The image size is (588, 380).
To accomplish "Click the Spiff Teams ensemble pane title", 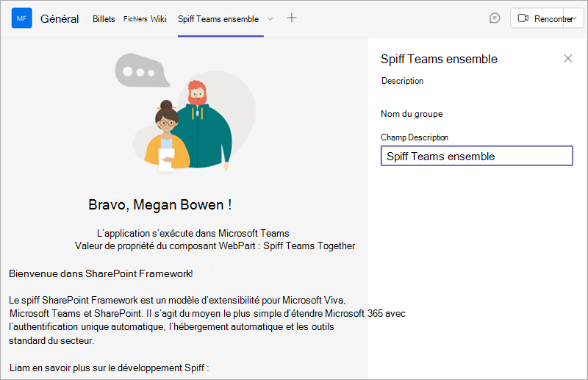I will (x=439, y=59).
